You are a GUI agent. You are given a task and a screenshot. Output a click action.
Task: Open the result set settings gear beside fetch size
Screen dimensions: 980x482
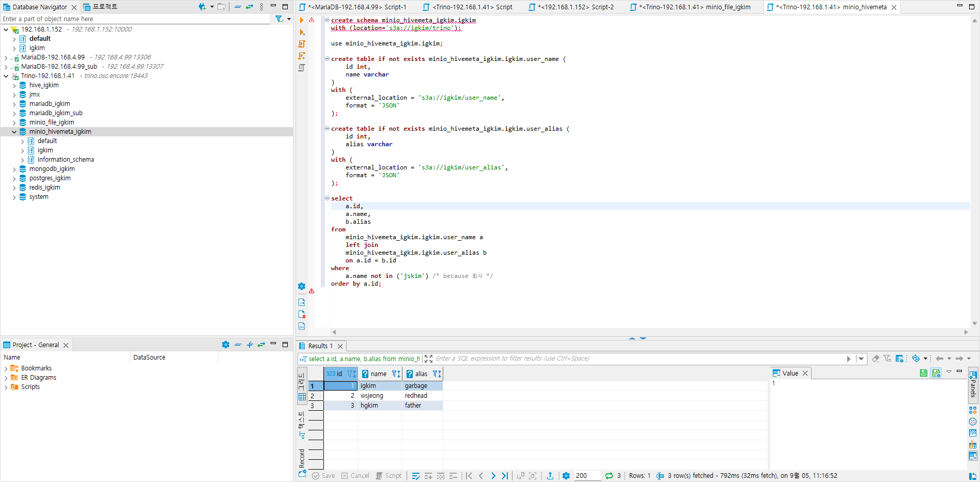click(x=566, y=476)
